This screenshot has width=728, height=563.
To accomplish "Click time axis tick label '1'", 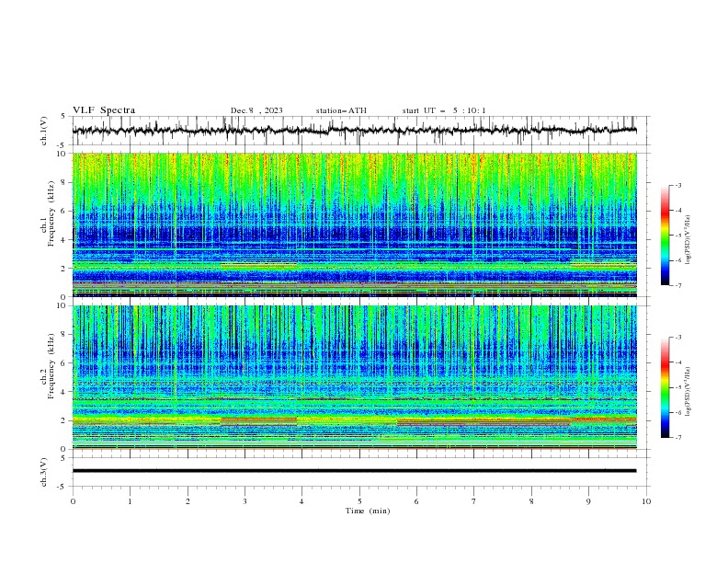I will [x=130, y=501].
